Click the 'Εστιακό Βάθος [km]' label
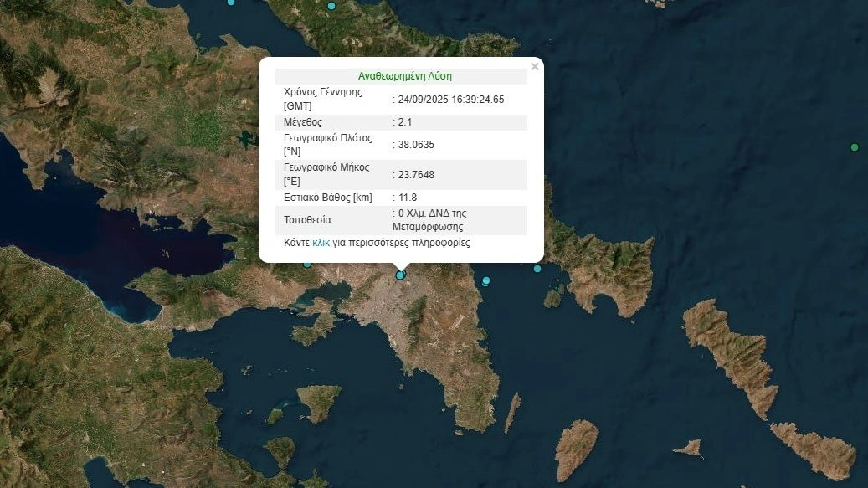The width and height of the screenshot is (868, 488). coord(328,198)
